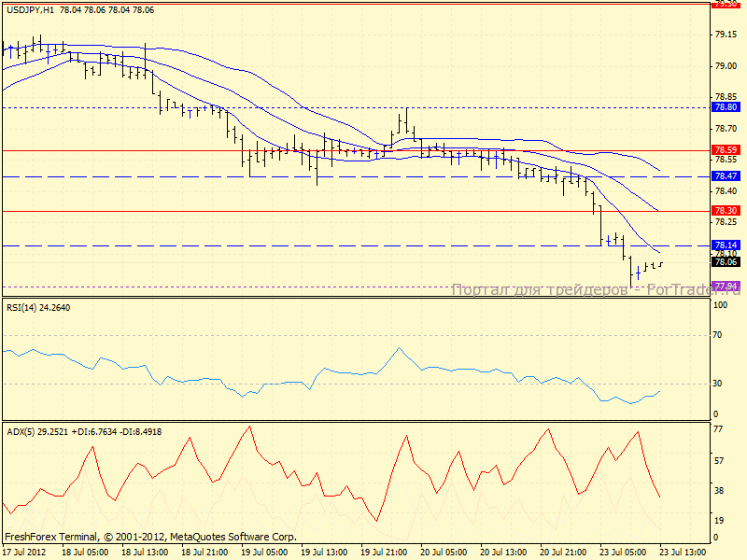Click the current price 78.06 tag

(x=726, y=262)
